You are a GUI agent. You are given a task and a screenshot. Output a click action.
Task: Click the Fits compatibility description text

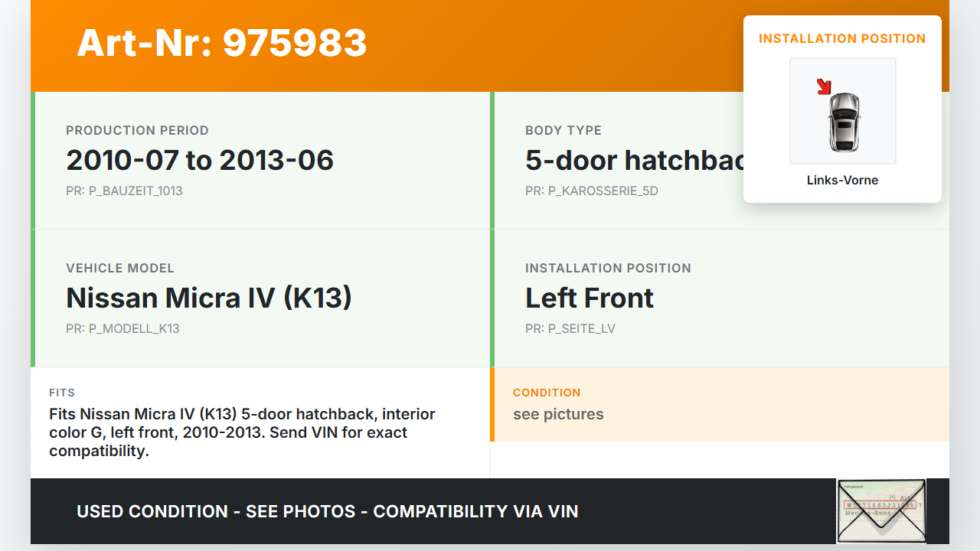(x=242, y=432)
